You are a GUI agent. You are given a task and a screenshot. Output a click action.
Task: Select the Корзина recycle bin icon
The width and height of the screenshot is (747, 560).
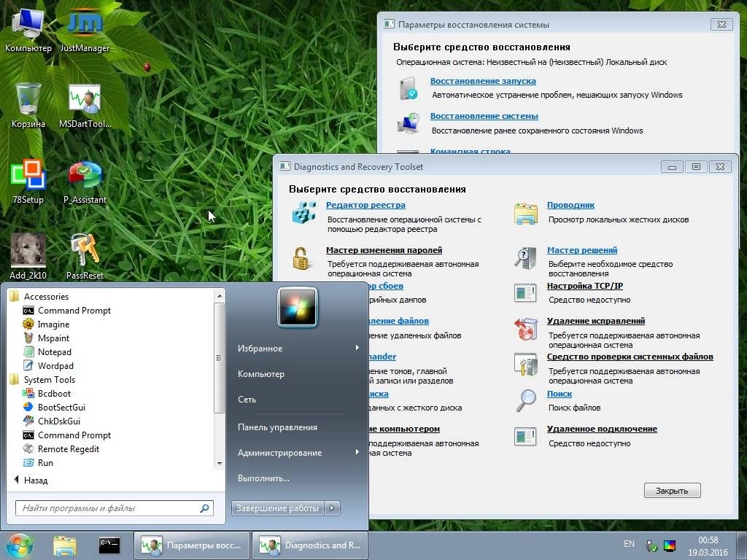pyautogui.click(x=28, y=106)
